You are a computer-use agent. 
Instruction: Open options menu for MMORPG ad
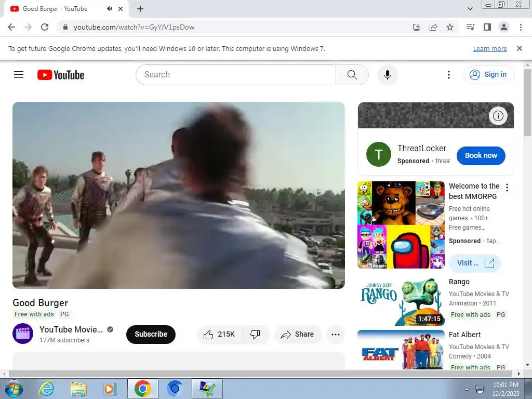(x=507, y=188)
